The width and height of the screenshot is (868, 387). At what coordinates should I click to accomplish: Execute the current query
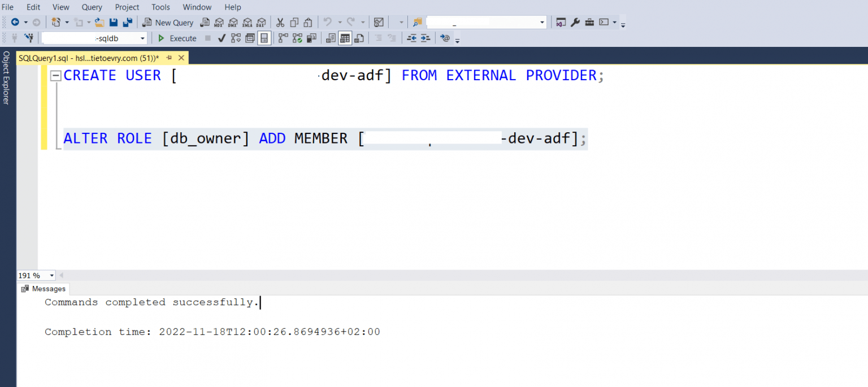[x=176, y=38]
